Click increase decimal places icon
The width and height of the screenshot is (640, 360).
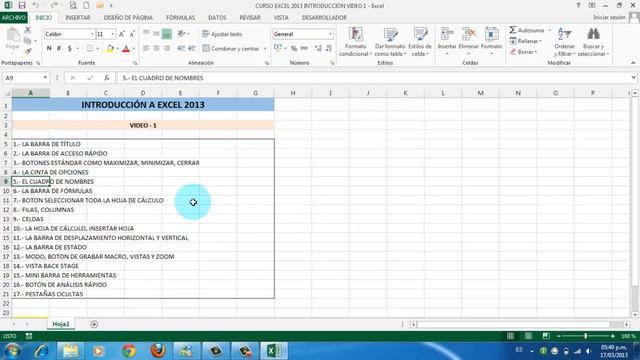(318, 49)
